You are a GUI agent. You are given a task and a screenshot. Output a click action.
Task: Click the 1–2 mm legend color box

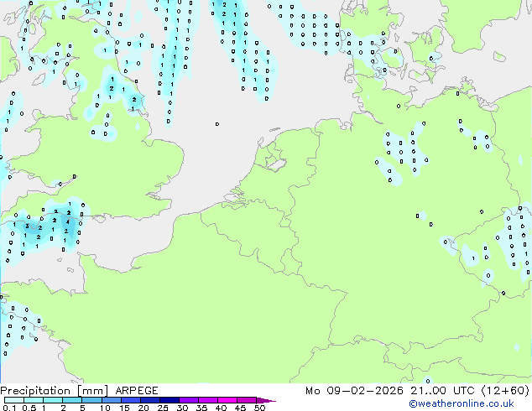click(53, 400)
